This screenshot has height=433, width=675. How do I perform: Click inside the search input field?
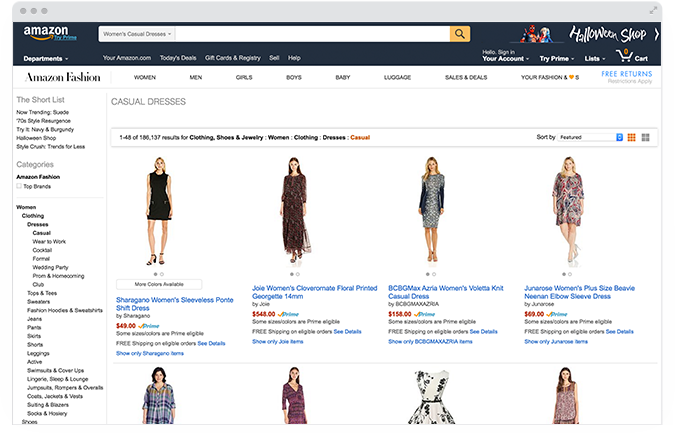[312, 34]
